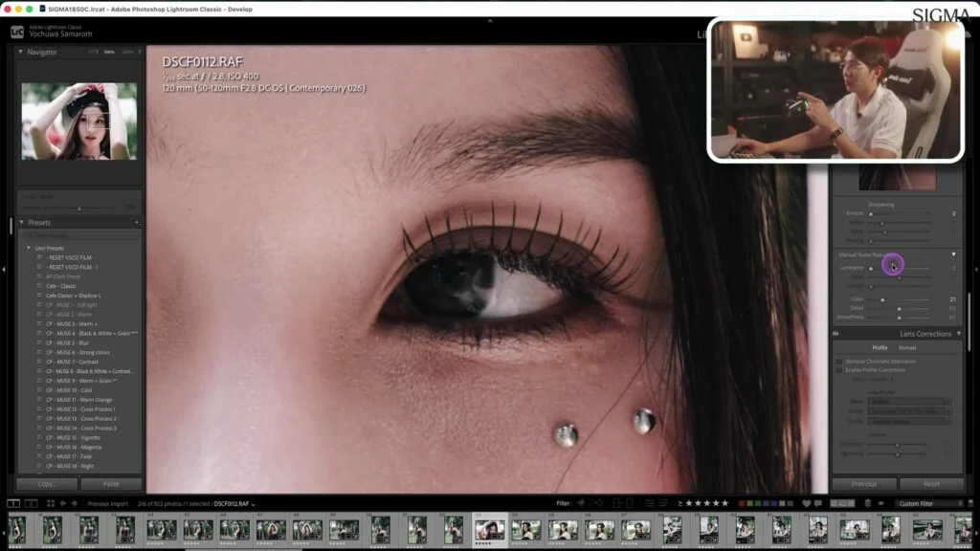Filter by flagged status flag icon
980x551 pixels.
coord(581,503)
